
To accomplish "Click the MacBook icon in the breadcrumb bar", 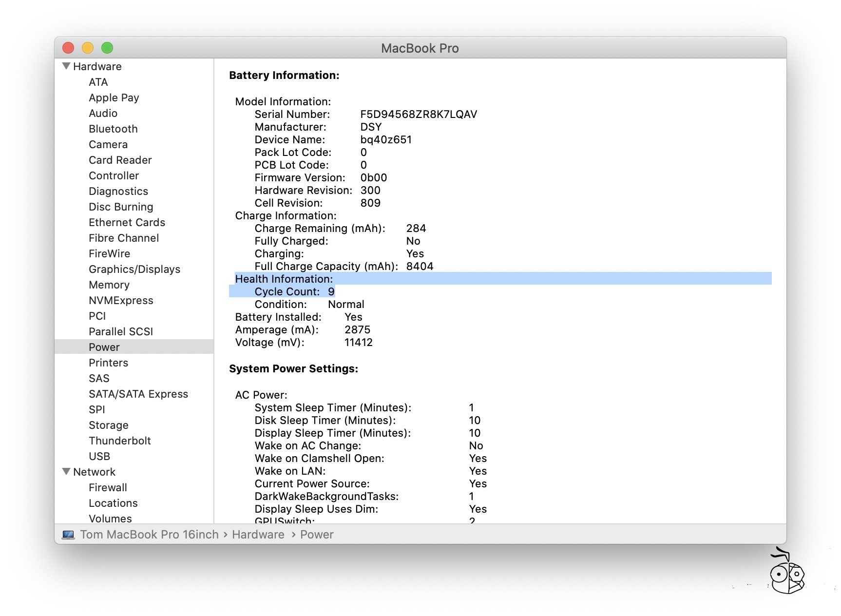I will (x=68, y=535).
